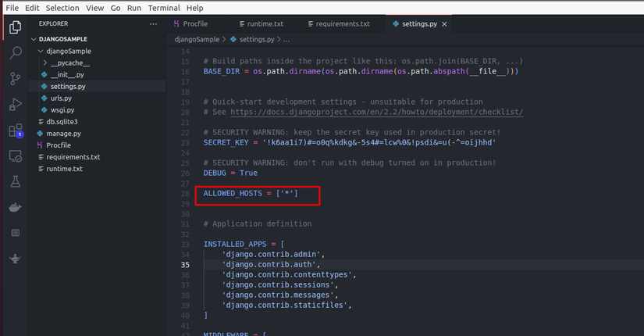Viewport: 644px width, 336px height.
Task: Click djangoSample in the breadcrumb path
Action: click(197, 40)
